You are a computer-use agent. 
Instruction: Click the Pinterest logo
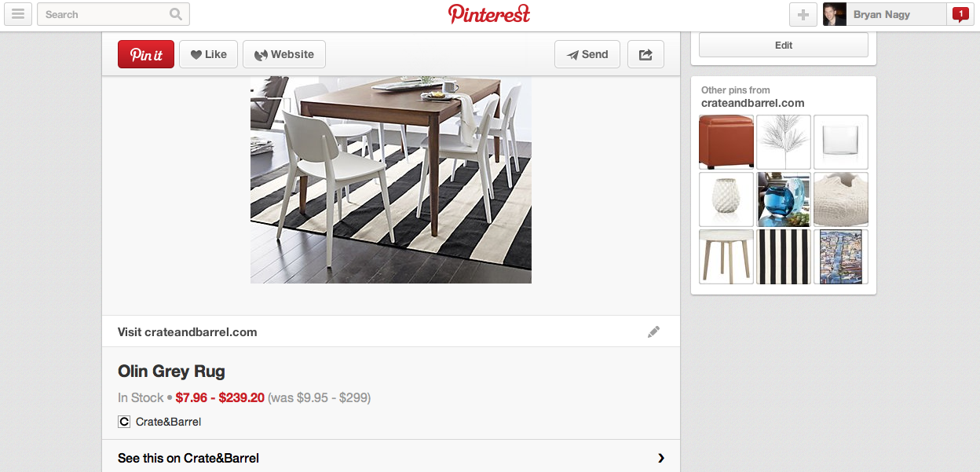coord(489,14)
